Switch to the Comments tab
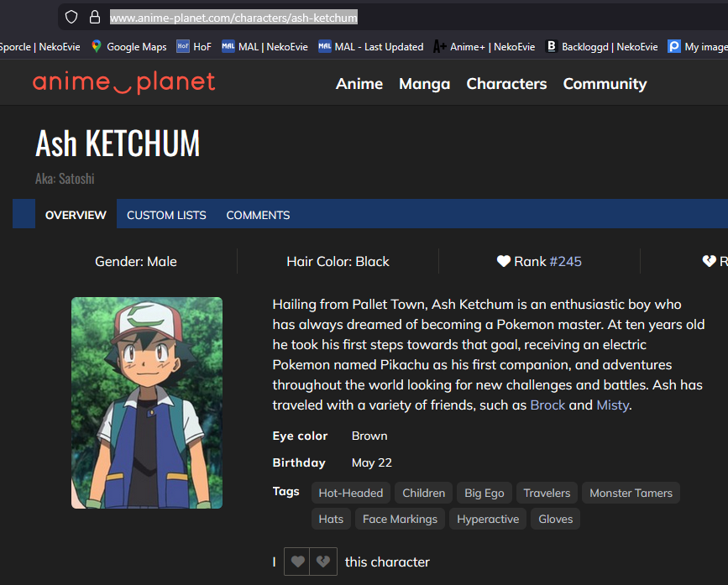The height and width of the screenshot is (585, 728). click(x=258, y=215)
